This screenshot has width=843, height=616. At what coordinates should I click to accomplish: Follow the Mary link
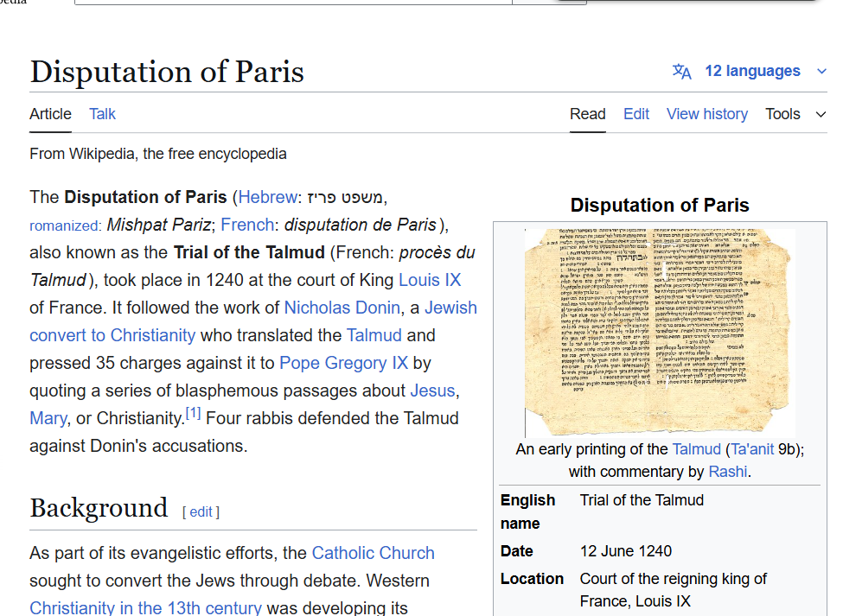click(x=48, y=418)
